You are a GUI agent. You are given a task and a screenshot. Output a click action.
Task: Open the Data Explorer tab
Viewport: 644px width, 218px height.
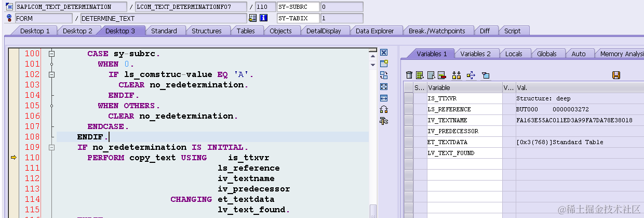click(x=375, y=31)
